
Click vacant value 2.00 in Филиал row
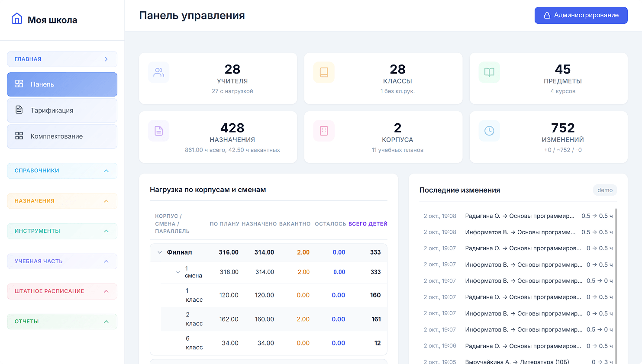[303, 252]
